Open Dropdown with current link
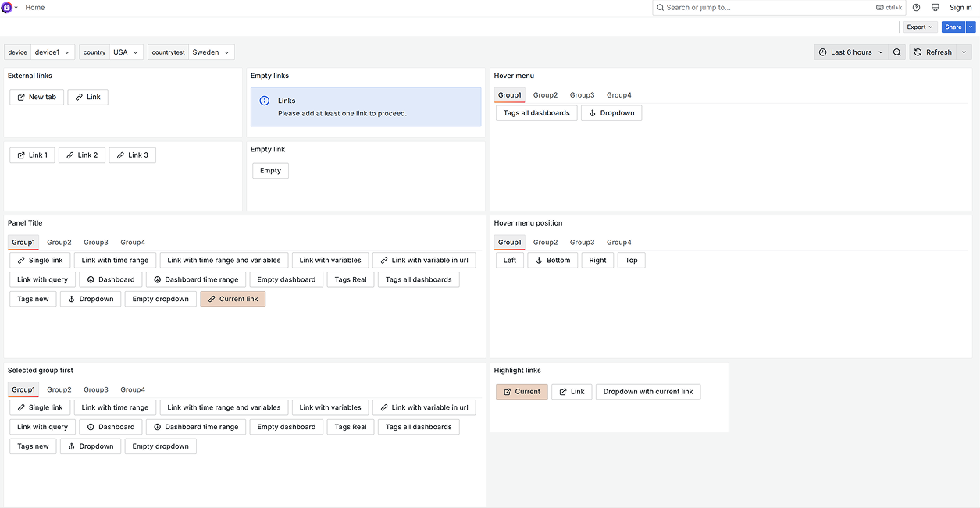 tap(648, 392)
